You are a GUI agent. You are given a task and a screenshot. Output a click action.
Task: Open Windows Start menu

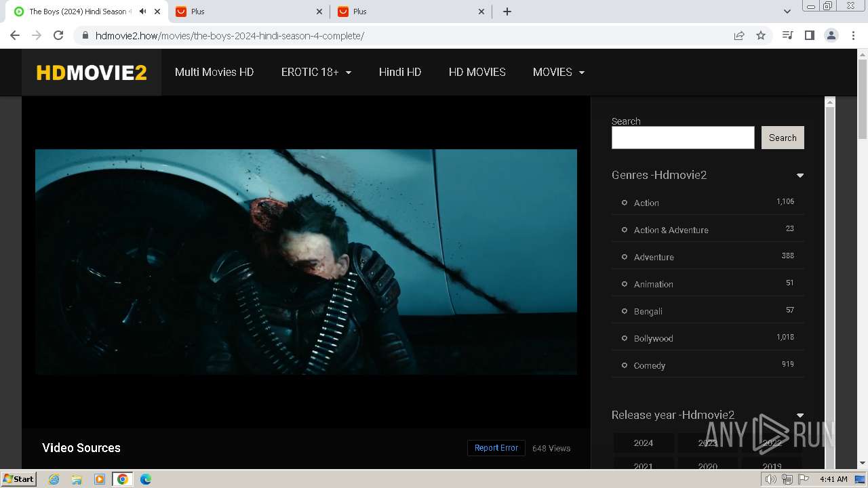(x=18, y=479)
